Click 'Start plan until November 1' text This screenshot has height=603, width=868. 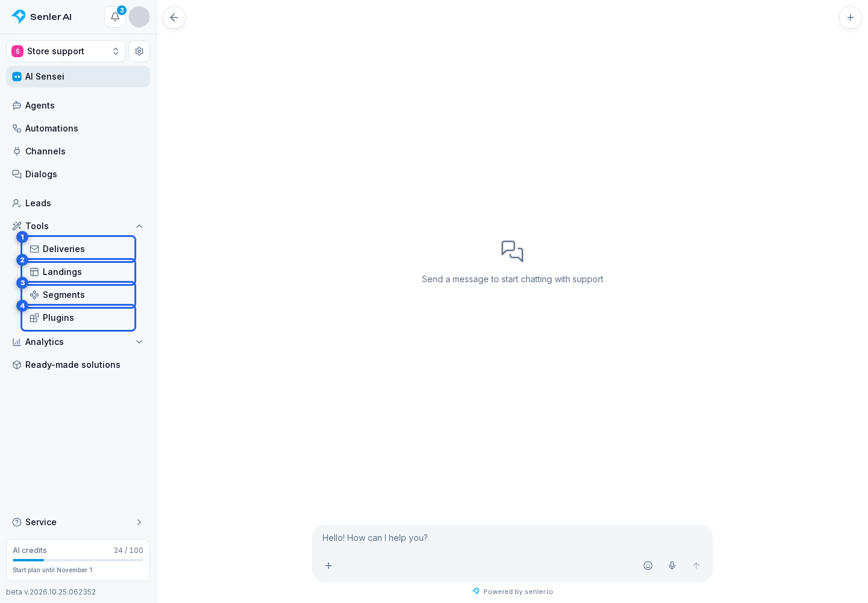[x=52, y=570]
